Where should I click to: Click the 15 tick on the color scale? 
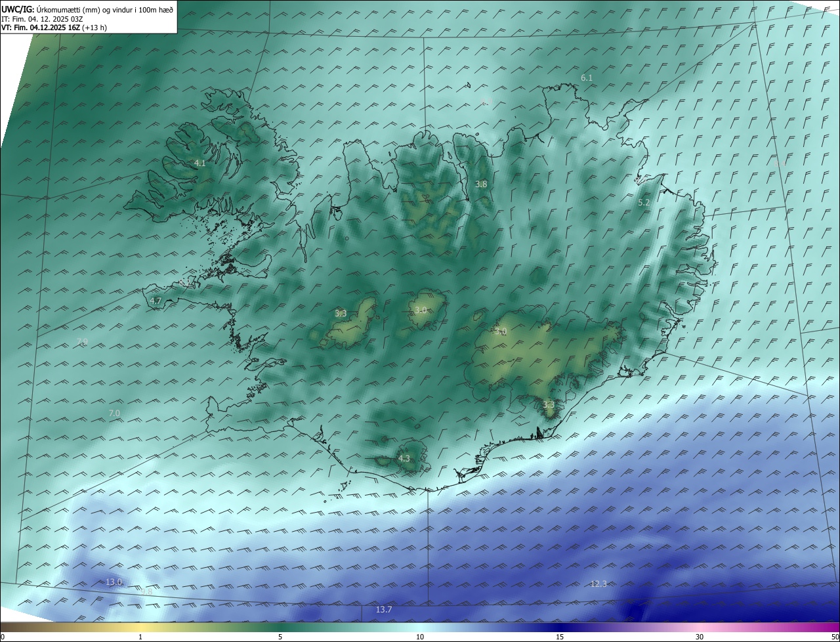(x=560, y=637)
